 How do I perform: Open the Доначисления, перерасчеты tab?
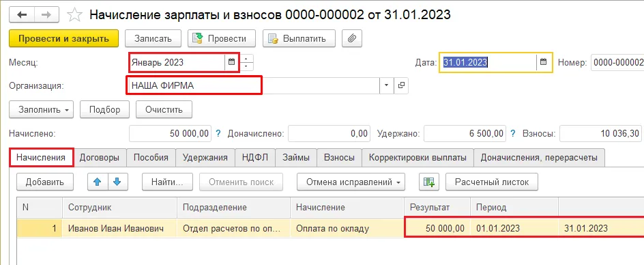pos(539,158)
